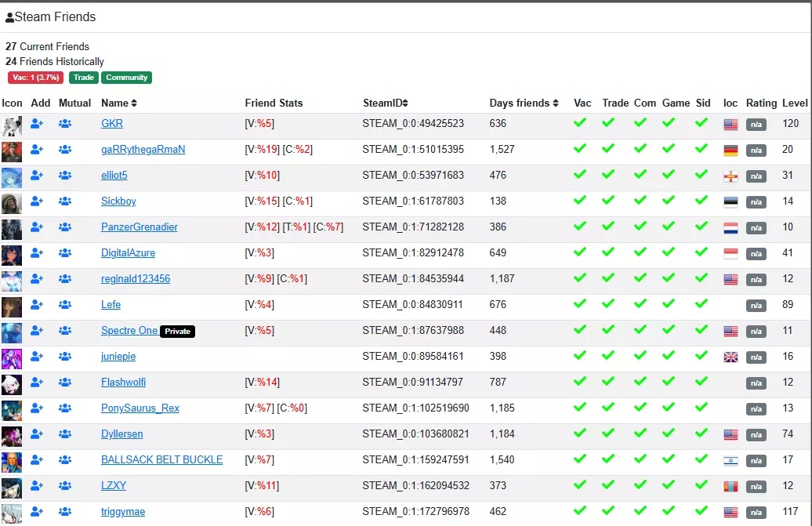The width and height of the screenshot is (812, 526).
Task: Open PanzerGrenadier's profile link
Action: [140, 227]
